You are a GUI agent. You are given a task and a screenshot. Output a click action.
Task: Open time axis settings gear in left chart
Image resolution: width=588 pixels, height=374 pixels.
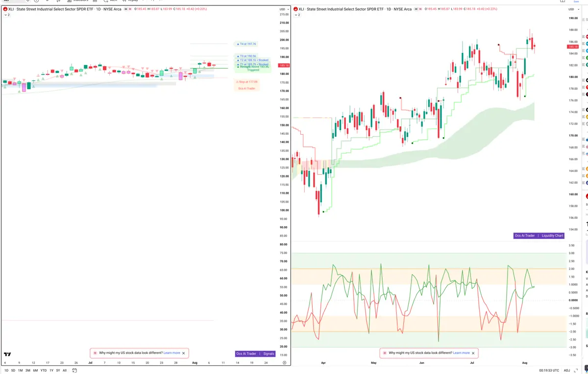(284, 363)
